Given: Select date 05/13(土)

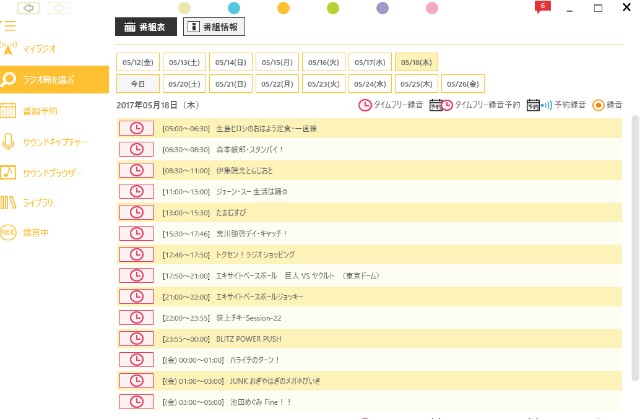Looking at the screenshot, I should [x=184, y=62].
